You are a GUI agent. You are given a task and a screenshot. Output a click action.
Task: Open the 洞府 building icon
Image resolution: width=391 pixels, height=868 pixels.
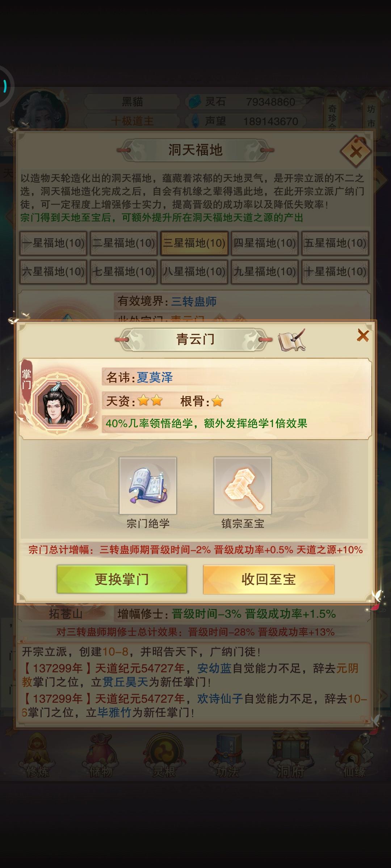click(291, 757)
